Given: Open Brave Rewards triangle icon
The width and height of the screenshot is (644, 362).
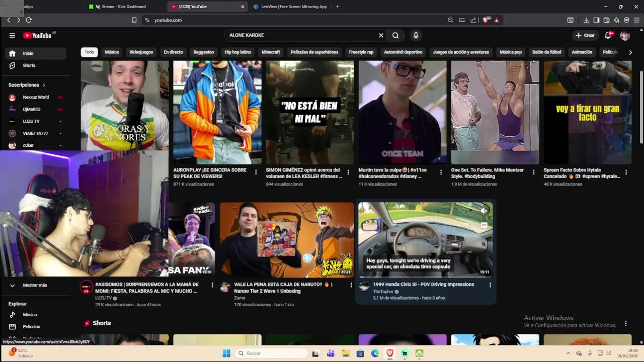Looking at the screenshot, I should 496,20.
